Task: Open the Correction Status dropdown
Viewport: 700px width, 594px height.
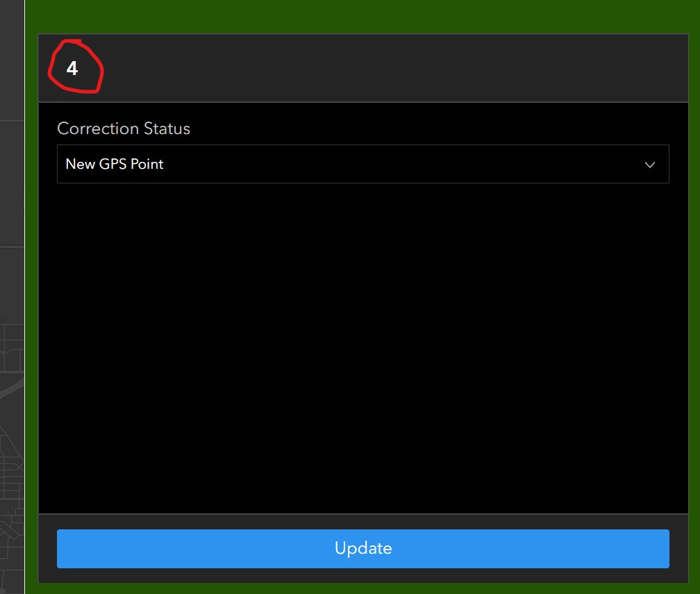Action: pyautogui.click(x=363, y=164)
